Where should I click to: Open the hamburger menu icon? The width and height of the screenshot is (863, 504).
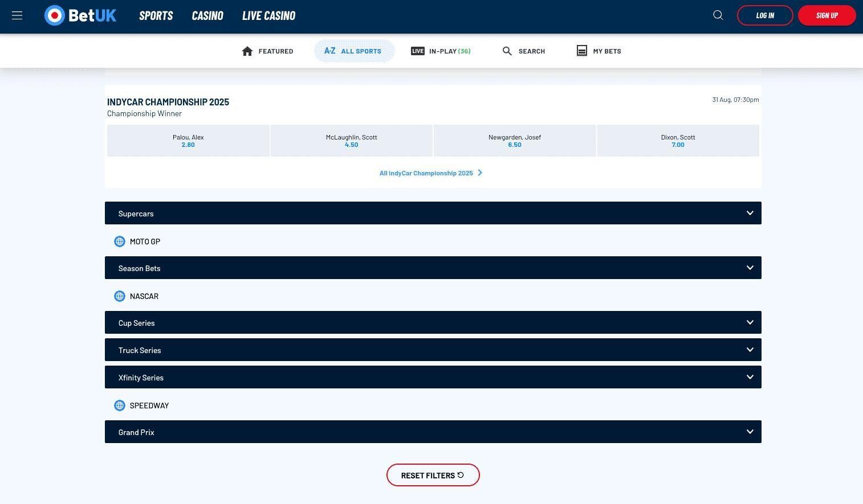click(17, 15)
